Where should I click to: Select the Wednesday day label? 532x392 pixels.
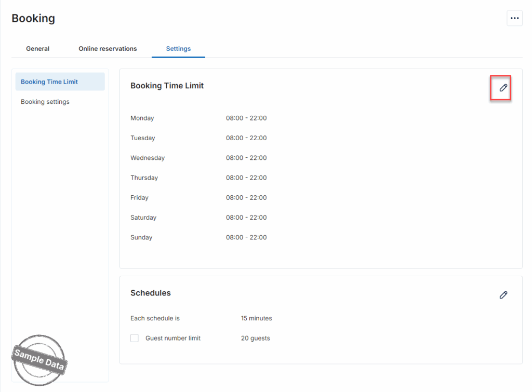(148, 158)
